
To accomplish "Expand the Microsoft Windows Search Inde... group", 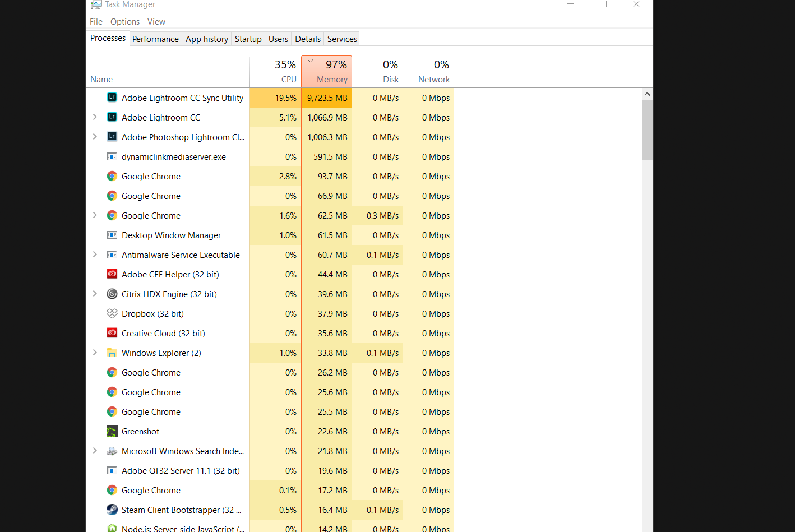I will pyautogui.click(x=95, y=451).
